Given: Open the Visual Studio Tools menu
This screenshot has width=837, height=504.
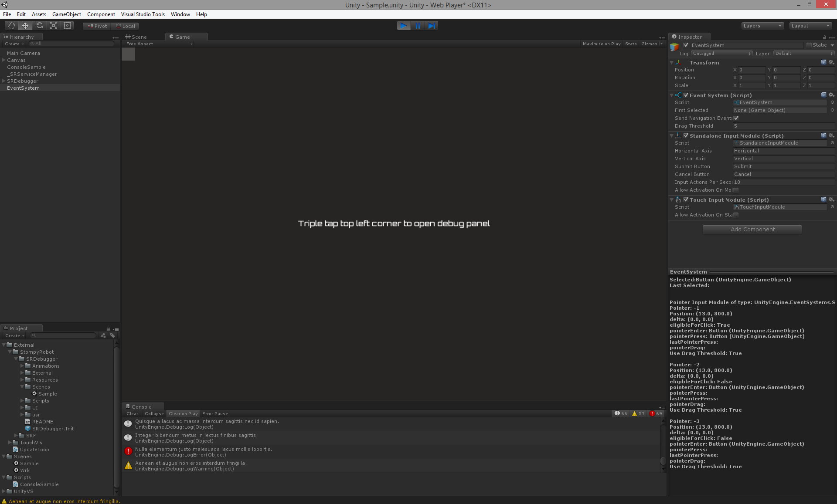Looking at the screenshot, I should (143, 14).
